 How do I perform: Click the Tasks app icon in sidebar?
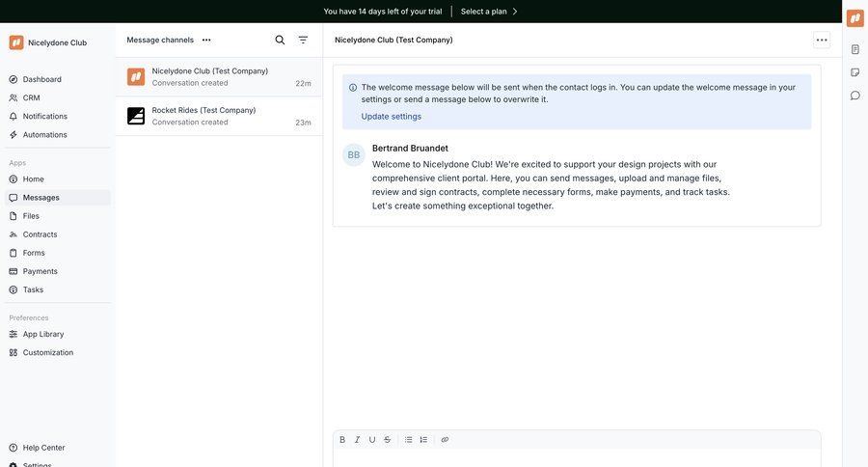pos(14,289)
